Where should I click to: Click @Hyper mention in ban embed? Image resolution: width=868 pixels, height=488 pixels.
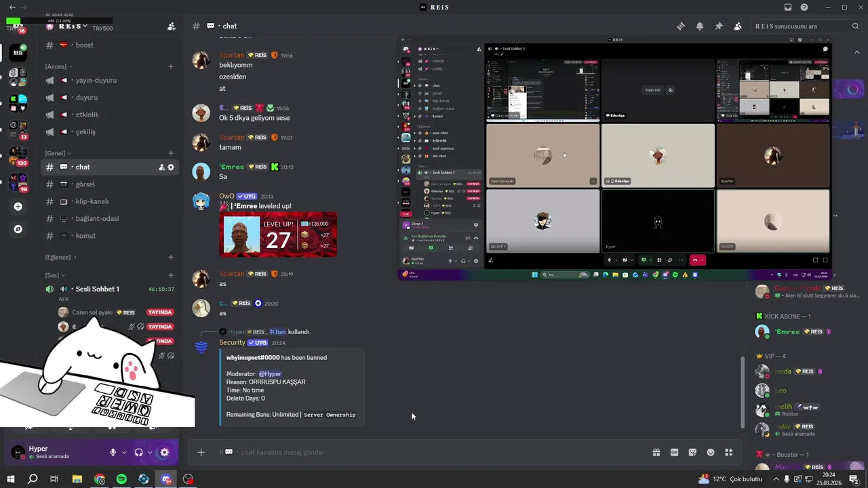point(270,373)
